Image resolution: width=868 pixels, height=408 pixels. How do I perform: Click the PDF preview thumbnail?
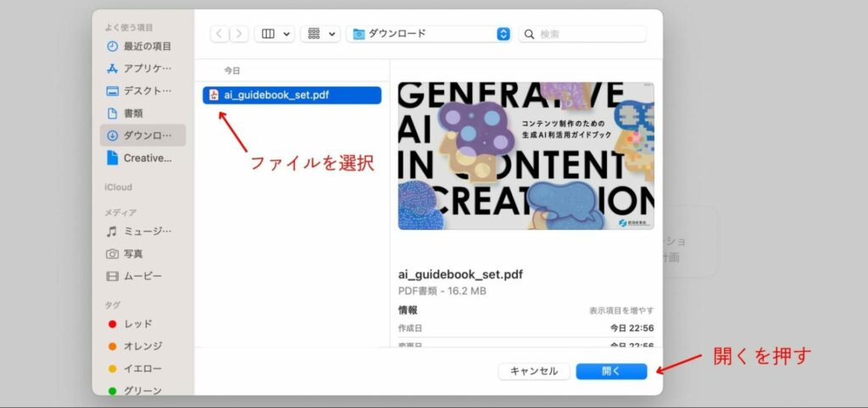[526, 156]
